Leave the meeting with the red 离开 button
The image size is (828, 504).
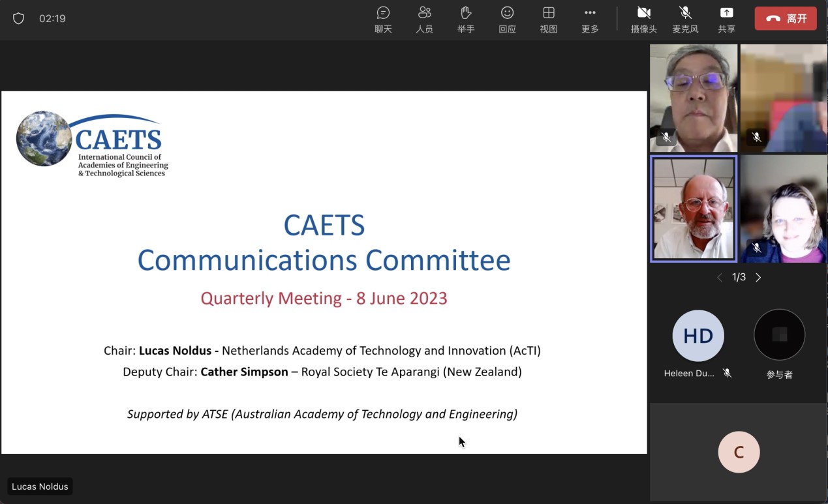tap(786, 18)
